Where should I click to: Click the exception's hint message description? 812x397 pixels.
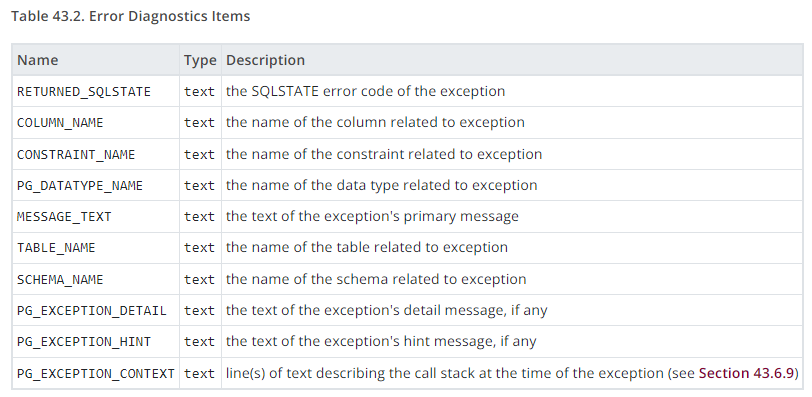(x=381, y=341)
